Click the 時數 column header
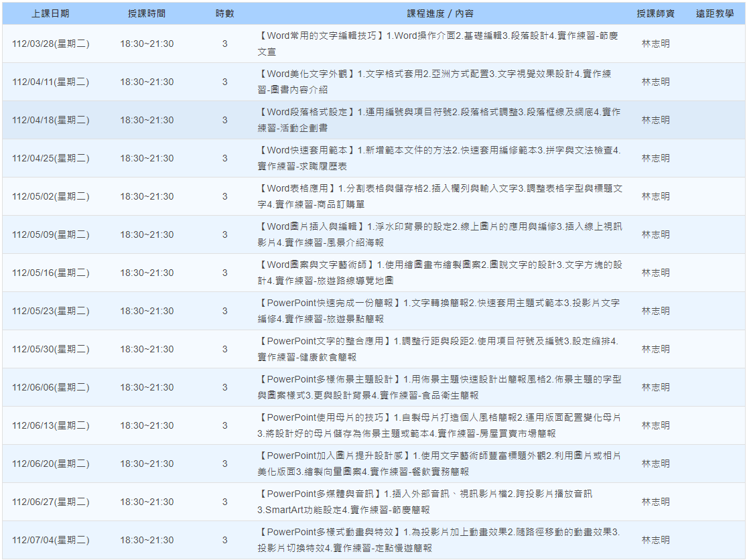The width and height of the screenshot is (747, 560). coord(225,14)
